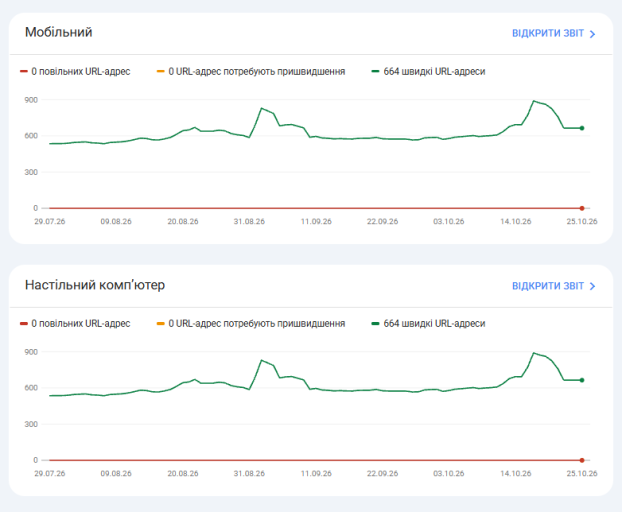Image resolution: width=622 pixels, height=512 pixels.
Task: Click the 900 axis value in the Настільний комп'ютер chart
Action: (31, 352)
